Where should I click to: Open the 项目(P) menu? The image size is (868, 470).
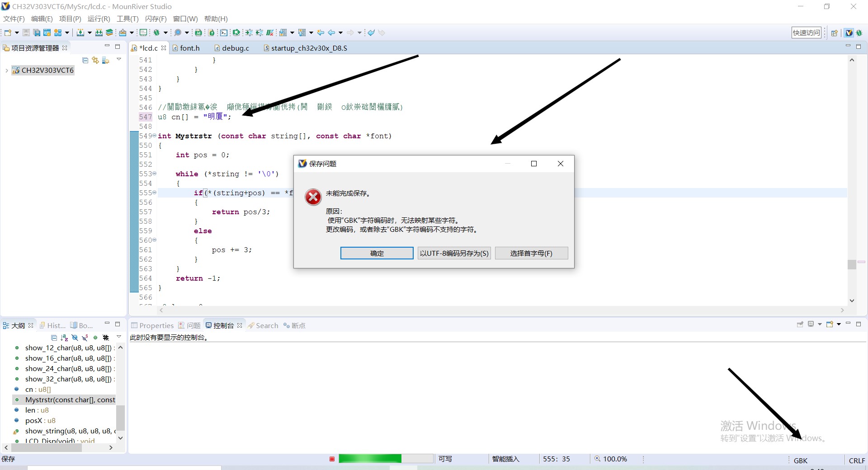point(70,19)
